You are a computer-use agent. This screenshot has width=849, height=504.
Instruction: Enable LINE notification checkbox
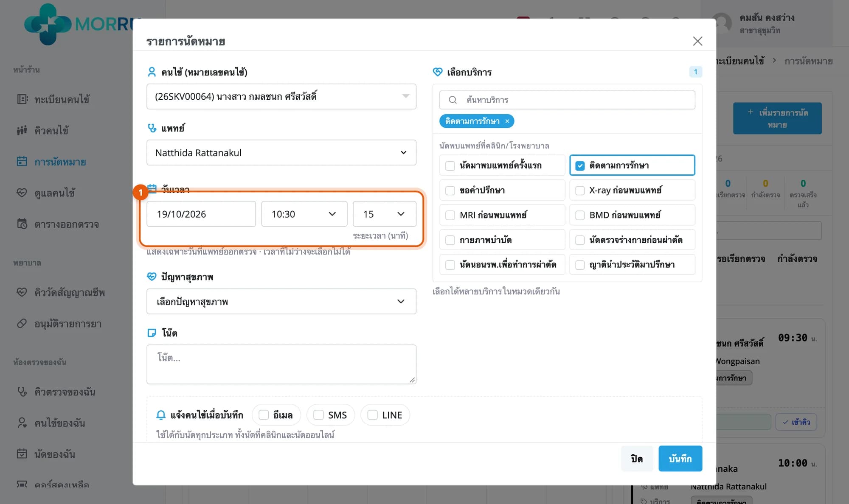(372, 415)
